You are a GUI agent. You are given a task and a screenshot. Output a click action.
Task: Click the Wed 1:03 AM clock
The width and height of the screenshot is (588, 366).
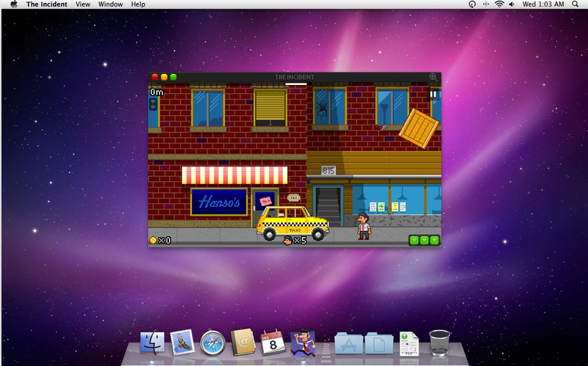(x=543, y=4)
